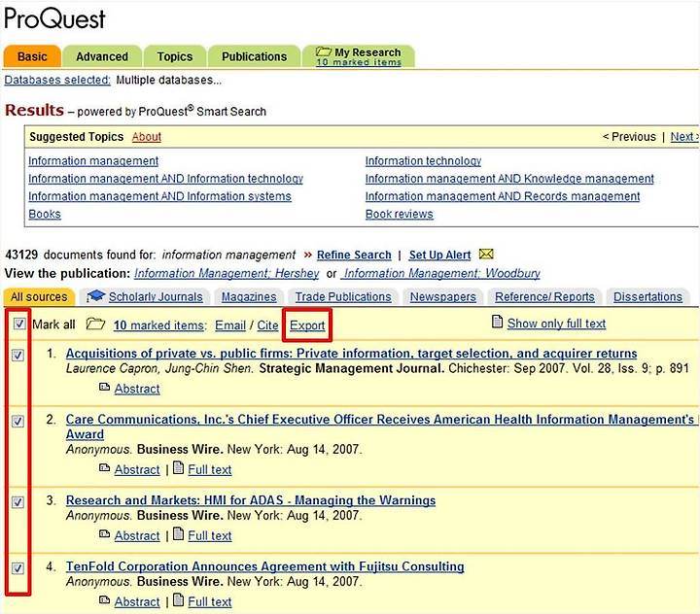Open Information management AND Records management topic
The width and height of the screenshot is (700, 614).
503,196
